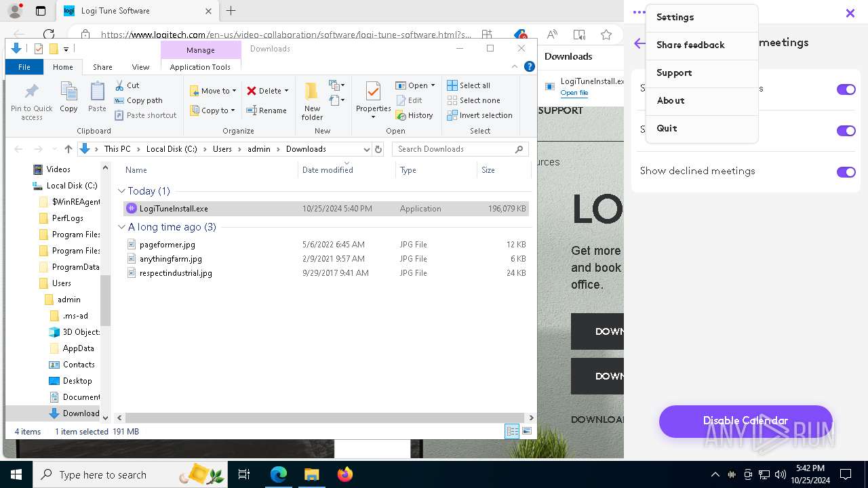Image resolution: width=868 pixels, height=488 pixels.
Task: Expand the Copy to dropdown
Action: pyautogui.click(x=233, y=110)
